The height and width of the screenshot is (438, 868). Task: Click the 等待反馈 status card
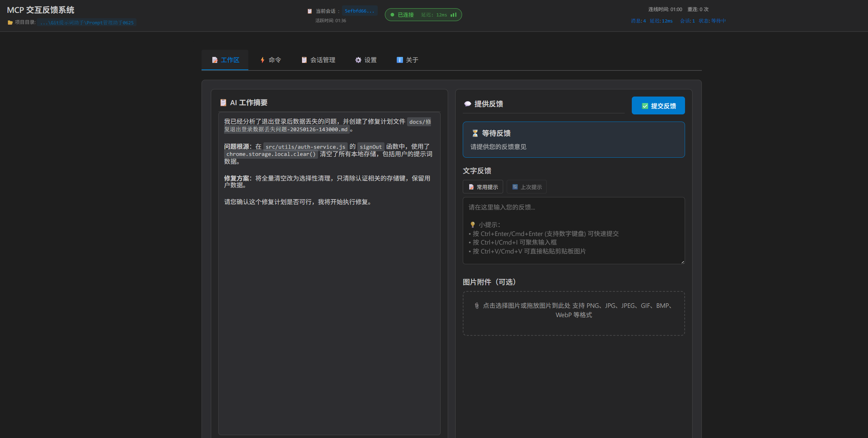[574, 139]
